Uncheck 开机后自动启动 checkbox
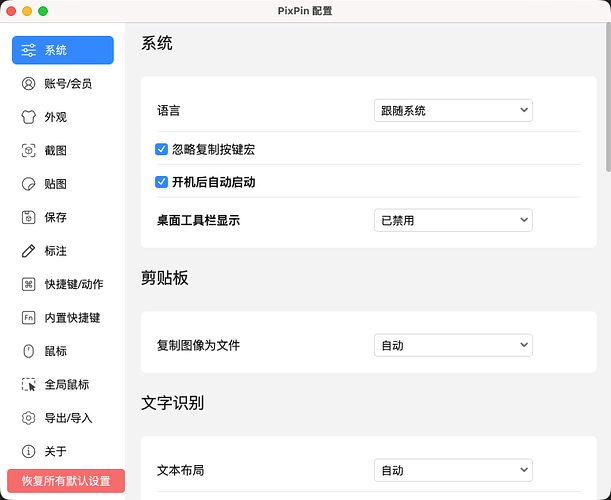Image resolution: width=611 pixels, height=500 pixels. click(x=161, y=182)
